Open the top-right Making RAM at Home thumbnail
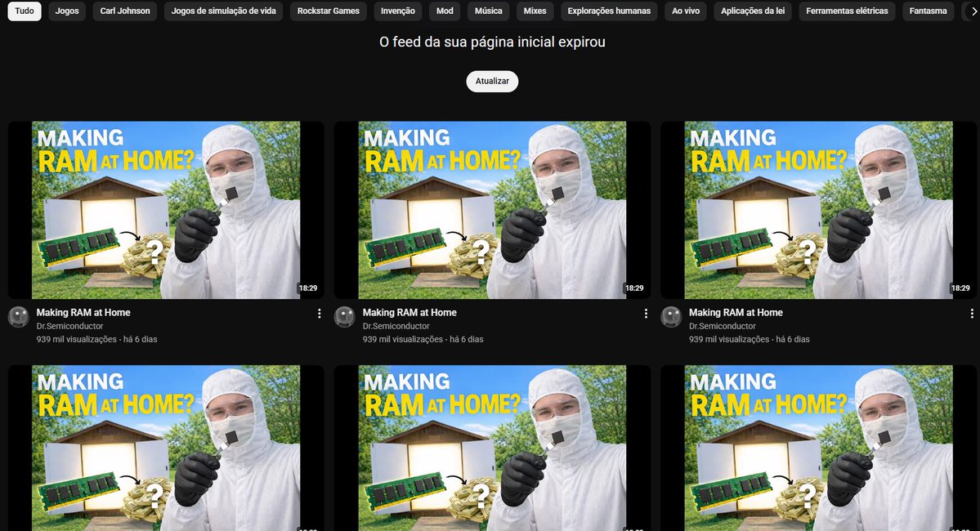This screenshot has height=531, width=980. point(819,210)
